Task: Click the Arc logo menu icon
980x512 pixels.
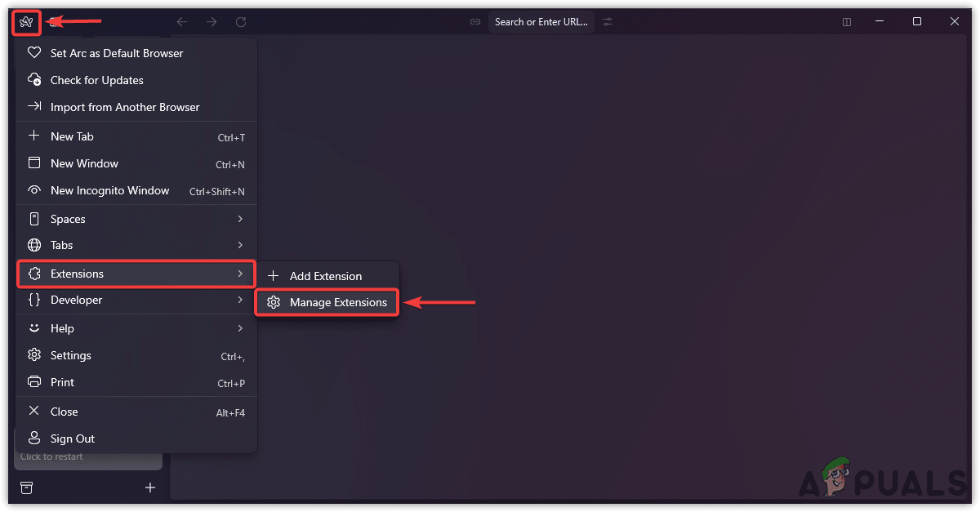Action: (x=26, y=22)
